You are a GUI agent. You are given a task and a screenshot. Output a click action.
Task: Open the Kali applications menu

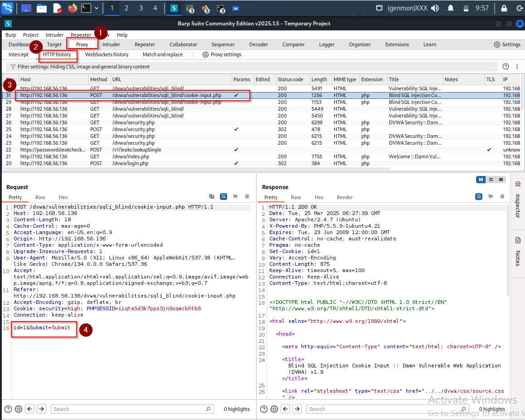click(x=7, y=8)
